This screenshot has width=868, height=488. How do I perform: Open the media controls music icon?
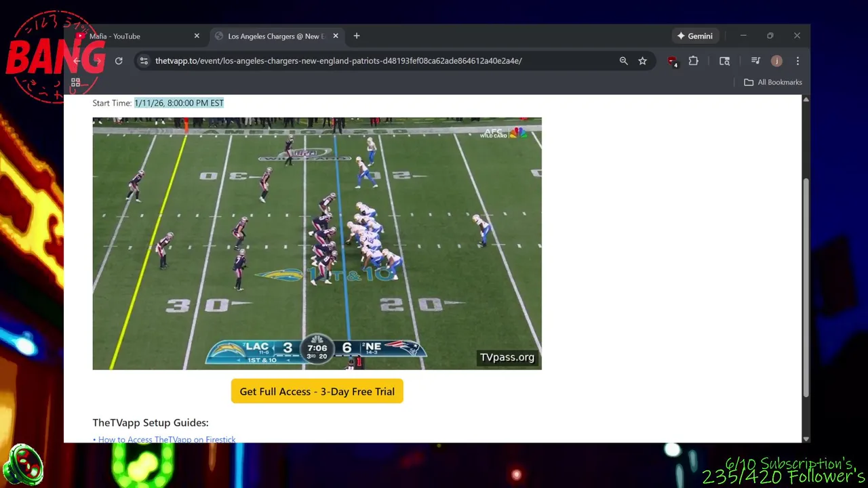pos(755,61)
